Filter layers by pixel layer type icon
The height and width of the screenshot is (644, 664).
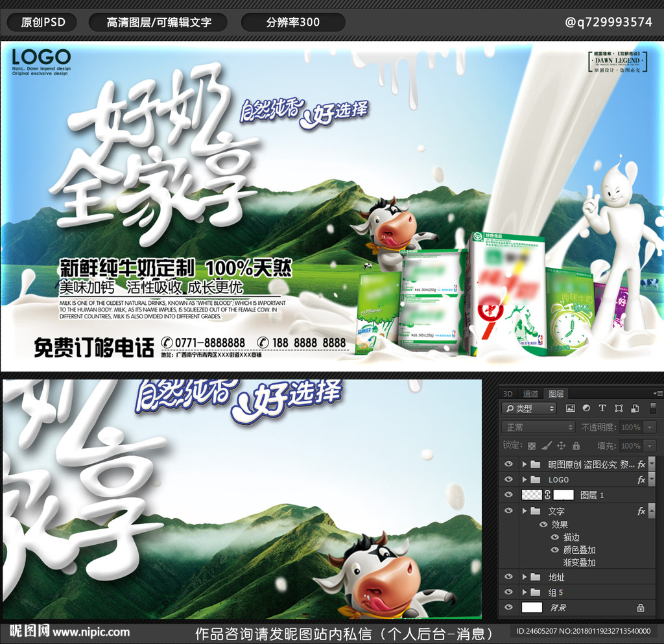coord(571,408)
